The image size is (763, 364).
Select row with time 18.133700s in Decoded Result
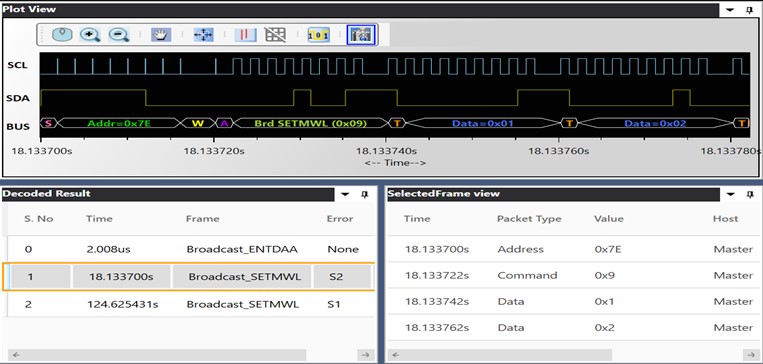[189, 277]
